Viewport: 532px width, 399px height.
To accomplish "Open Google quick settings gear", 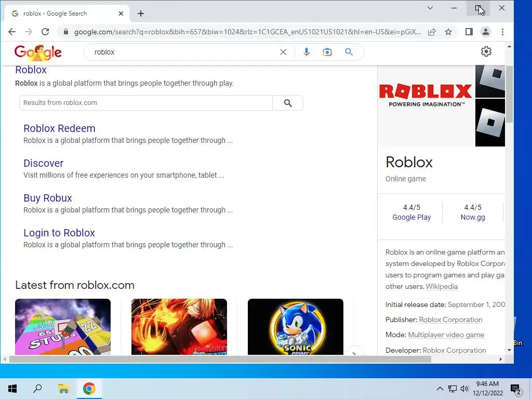I will (486, 51).
